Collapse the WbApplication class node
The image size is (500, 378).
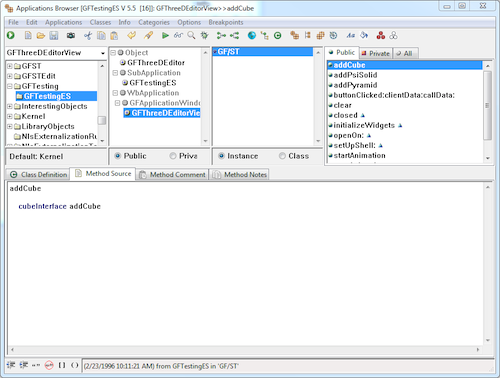point(115,93)
